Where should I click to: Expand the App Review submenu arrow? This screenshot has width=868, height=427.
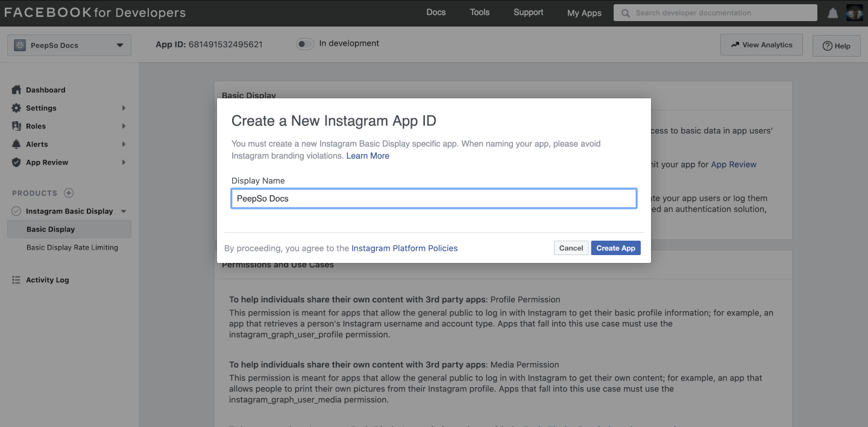click(x=124, y=162)
